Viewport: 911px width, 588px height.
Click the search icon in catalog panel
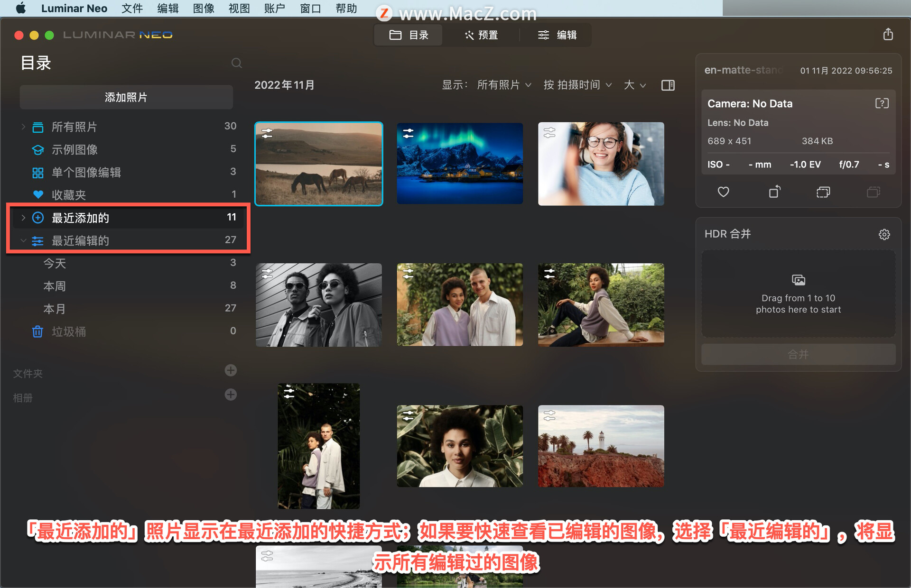(x=236, y=63)
